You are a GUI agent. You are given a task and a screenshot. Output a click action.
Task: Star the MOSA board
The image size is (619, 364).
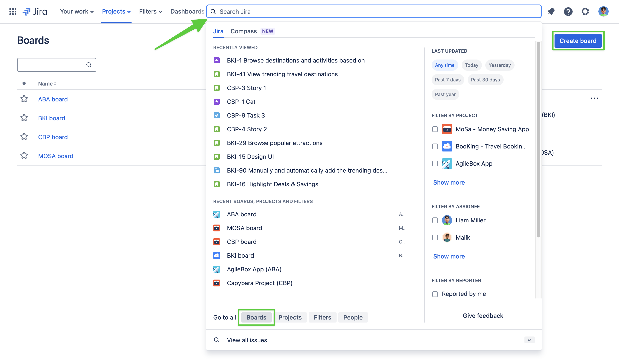[x=24, y=156]
